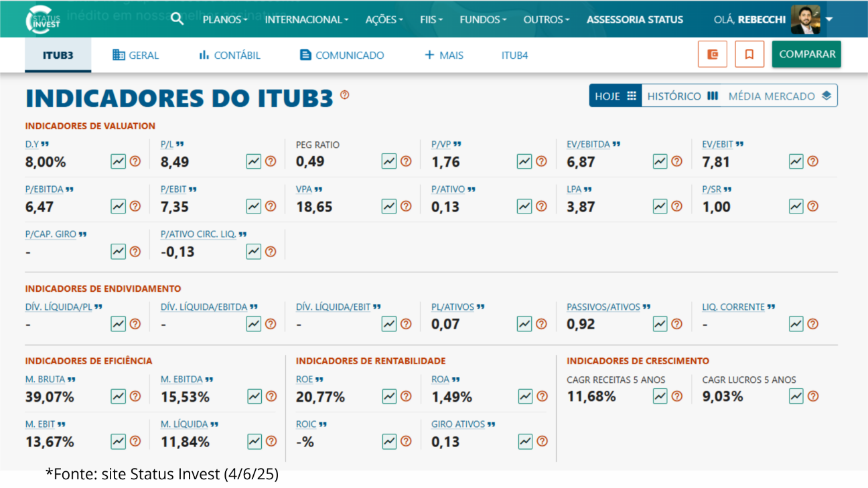
Task: Click the ROE value 20,77%
Action: click(320, 397)
